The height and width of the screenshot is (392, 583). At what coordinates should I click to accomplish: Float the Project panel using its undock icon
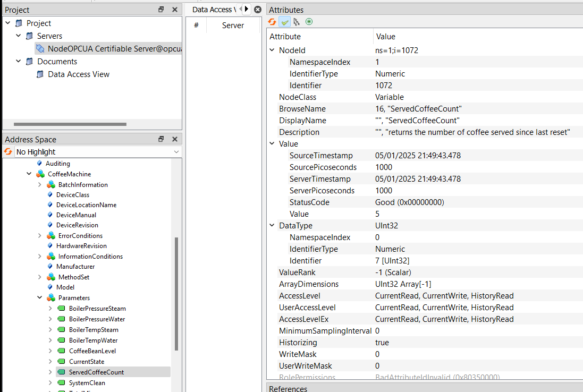pyautogui.click(x=161, y=10)
